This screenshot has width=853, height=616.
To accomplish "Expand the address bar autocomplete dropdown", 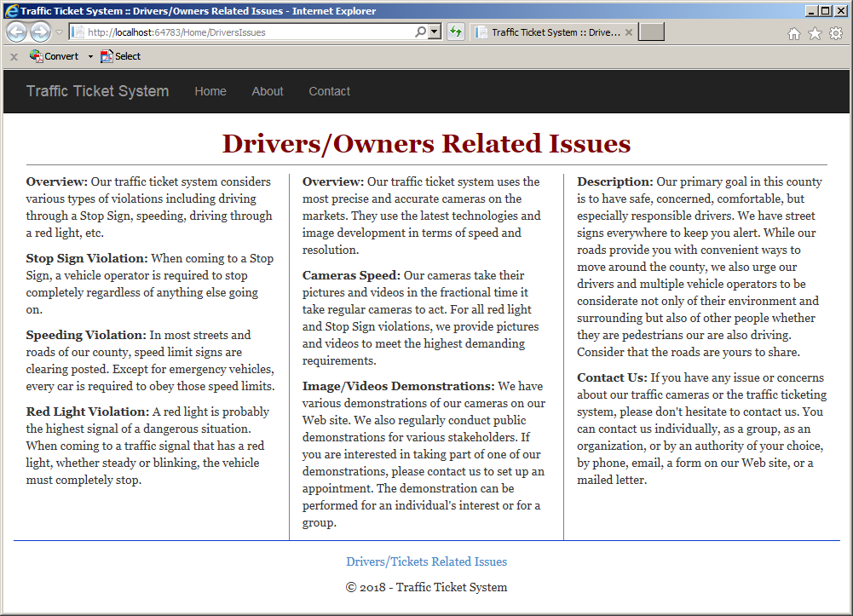I will 434,32.
